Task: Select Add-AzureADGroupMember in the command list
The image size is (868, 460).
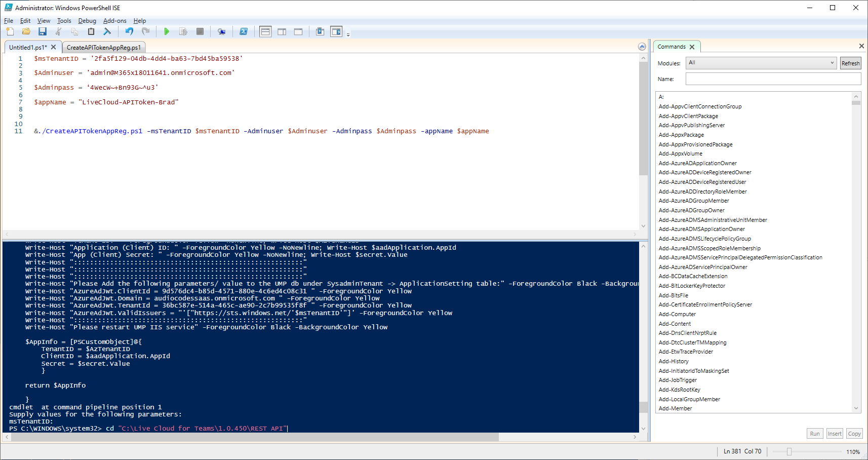Action: click(x=693, y=201)
